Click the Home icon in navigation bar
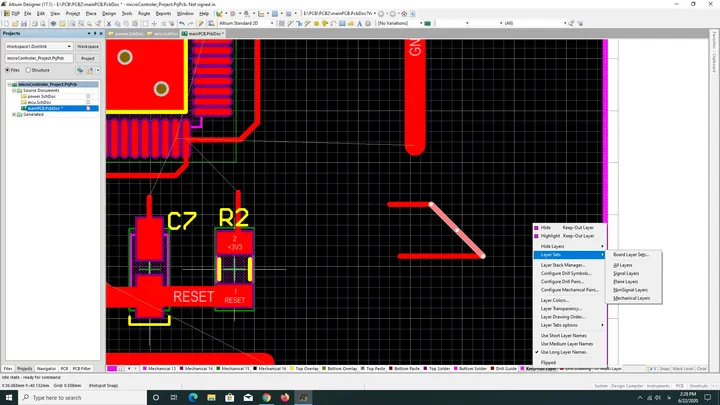This screenshot has height=405, width=720. [x=404, y=13]
